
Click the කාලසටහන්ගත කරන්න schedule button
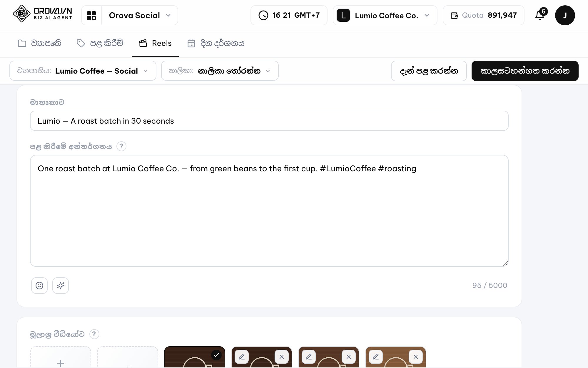click(525, 71)
